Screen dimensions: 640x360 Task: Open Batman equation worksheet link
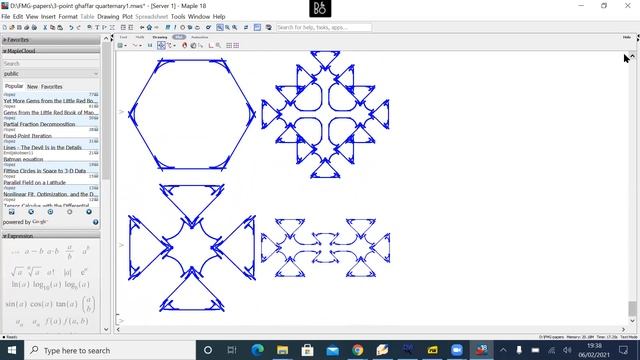23,159
